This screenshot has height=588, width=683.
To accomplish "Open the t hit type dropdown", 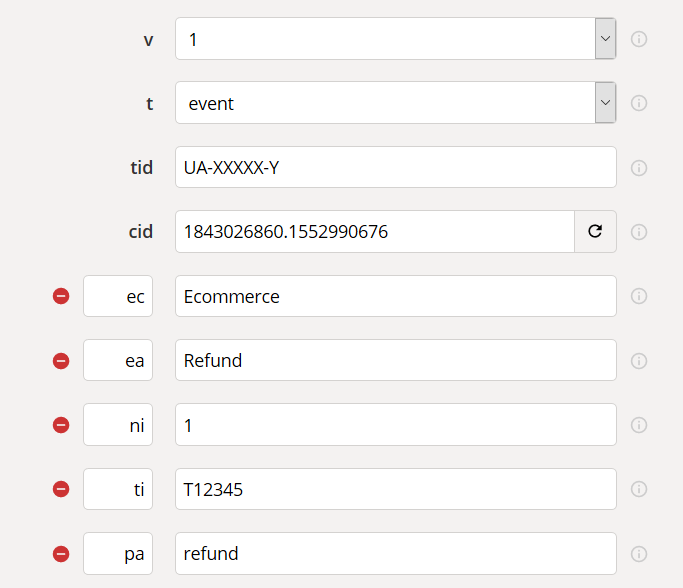I will coord(605,103).
